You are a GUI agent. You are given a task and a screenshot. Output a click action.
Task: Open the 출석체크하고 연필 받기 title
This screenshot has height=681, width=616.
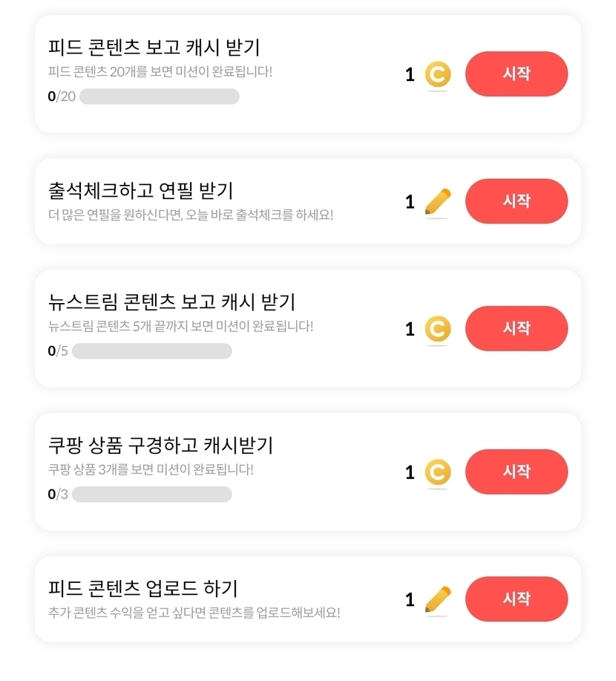pos(140,190)
